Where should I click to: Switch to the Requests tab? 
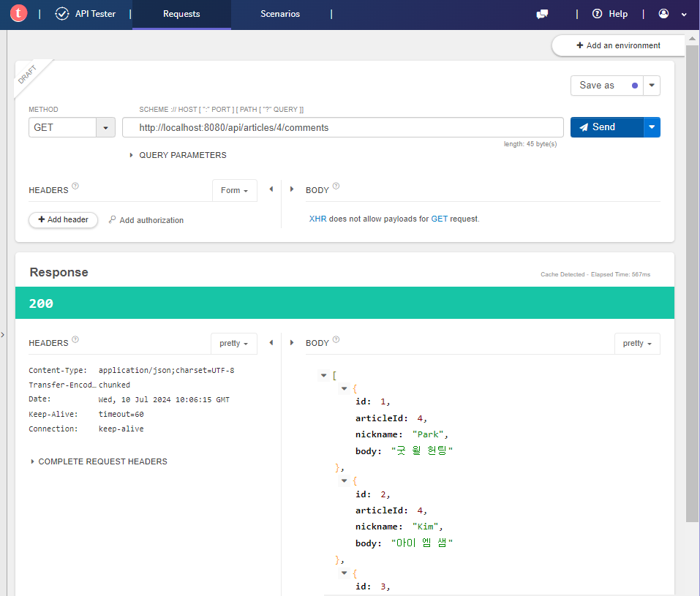pyautogui.click(x=181, y=14)
